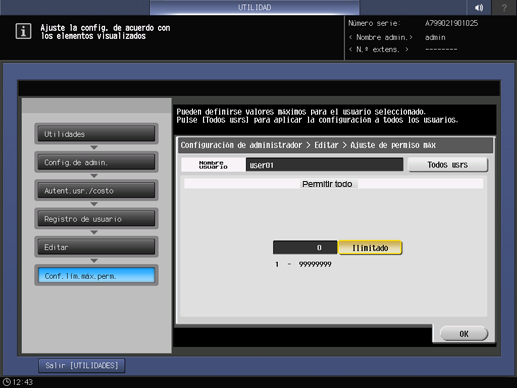This screenshot has width=517, height=388.
Task: Click the information icon beside the message
Action: (23, 31)
